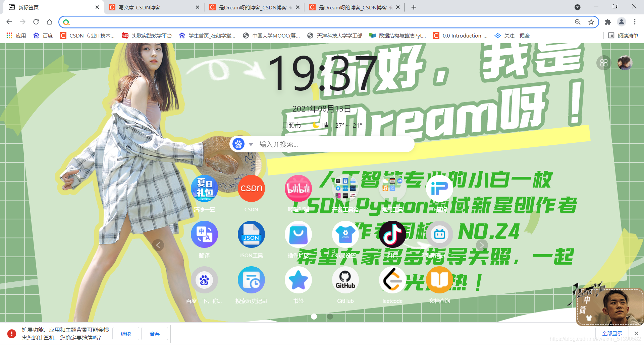Open the 数据结构与算法Pyt bookmark

[x=397, y=36]
